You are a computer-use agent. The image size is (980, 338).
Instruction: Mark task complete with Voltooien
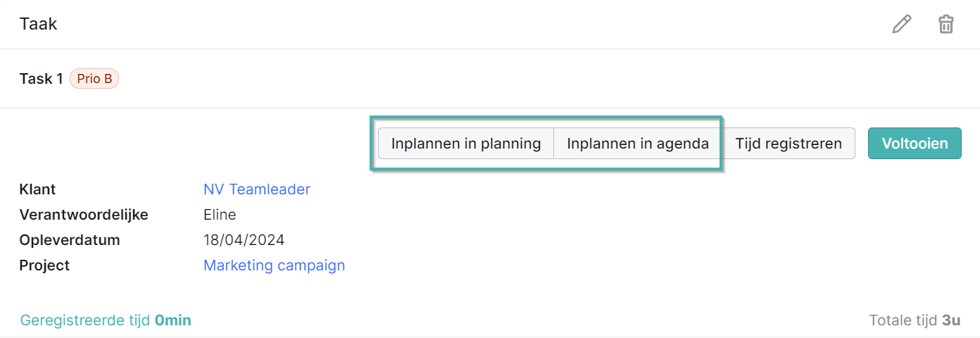pyautogui.click(x=915, y=144)
